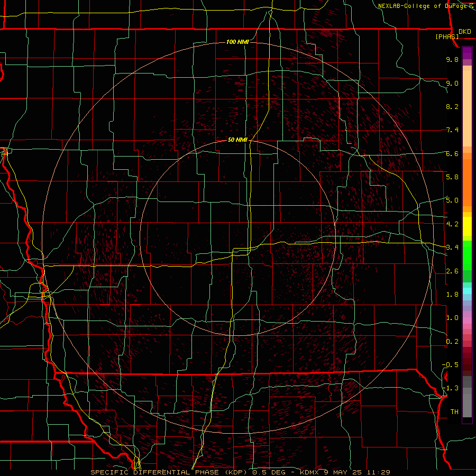Click the cyan color bar segment
Viewport: 476px width, 476px height.
(467, 291)
